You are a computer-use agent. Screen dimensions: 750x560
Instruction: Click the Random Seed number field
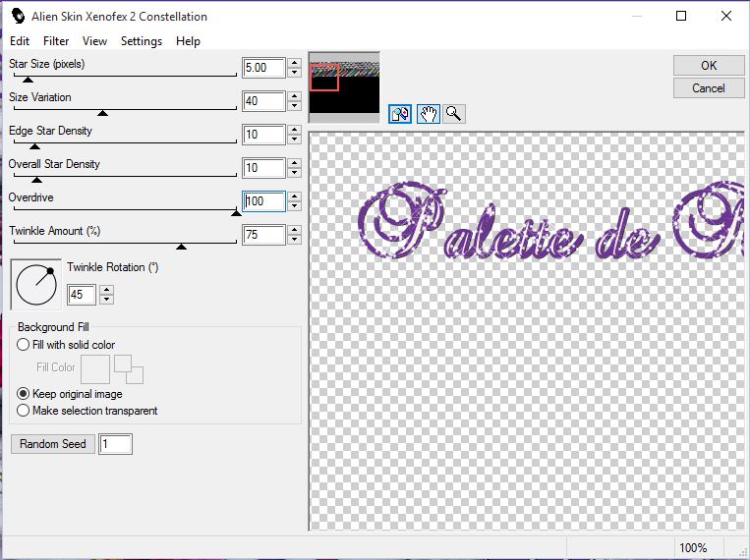(115, 444)
